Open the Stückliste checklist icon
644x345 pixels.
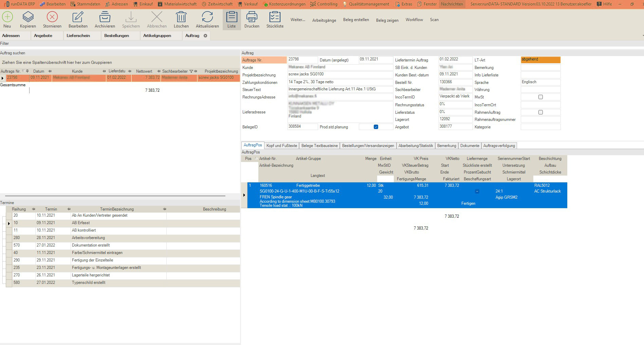[275, 17]
